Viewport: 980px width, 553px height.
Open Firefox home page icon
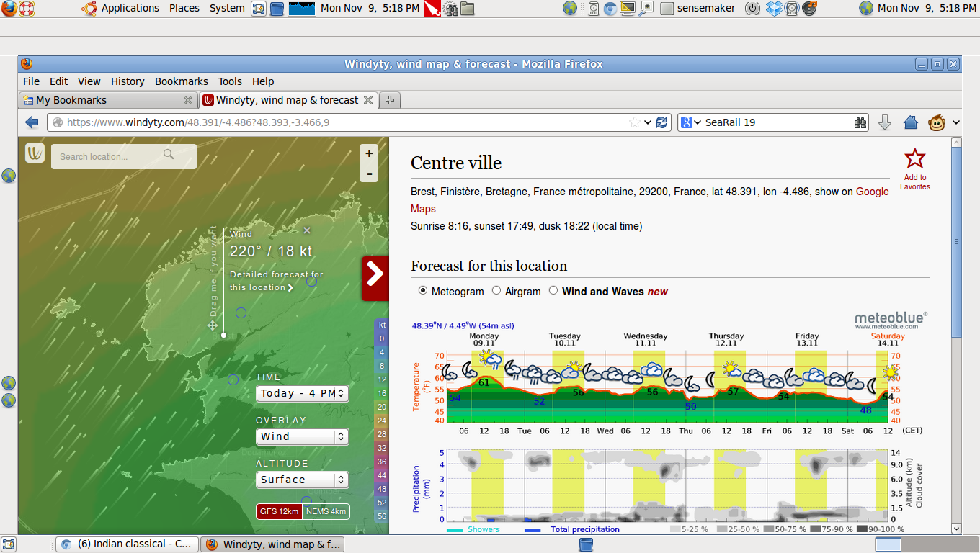[911, 122]
